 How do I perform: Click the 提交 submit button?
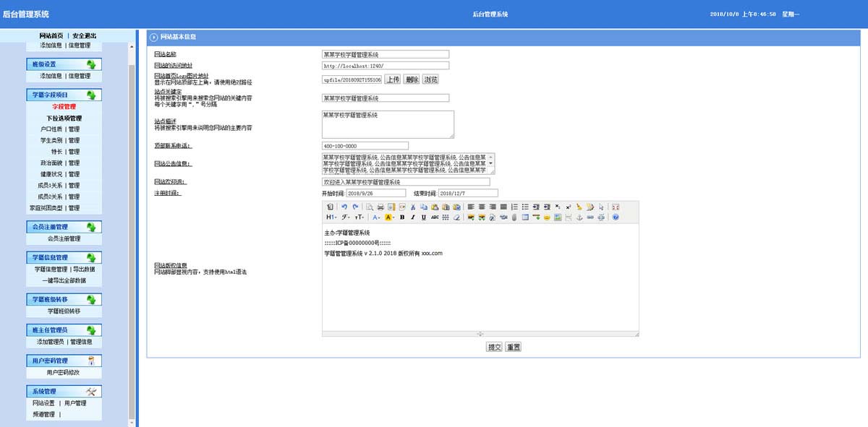[x=494, y=347]
